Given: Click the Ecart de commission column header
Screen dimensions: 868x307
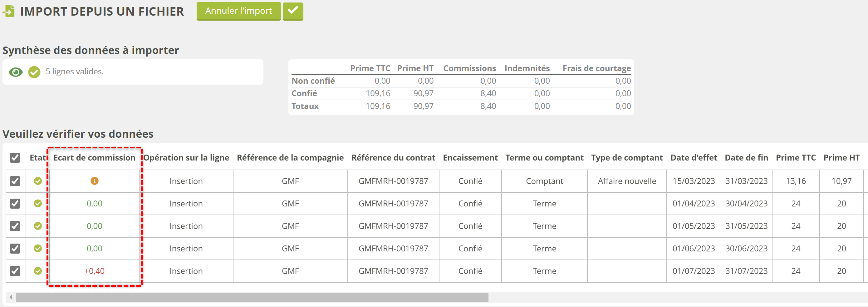Looking at the screenshot, I should coord(94,158).
